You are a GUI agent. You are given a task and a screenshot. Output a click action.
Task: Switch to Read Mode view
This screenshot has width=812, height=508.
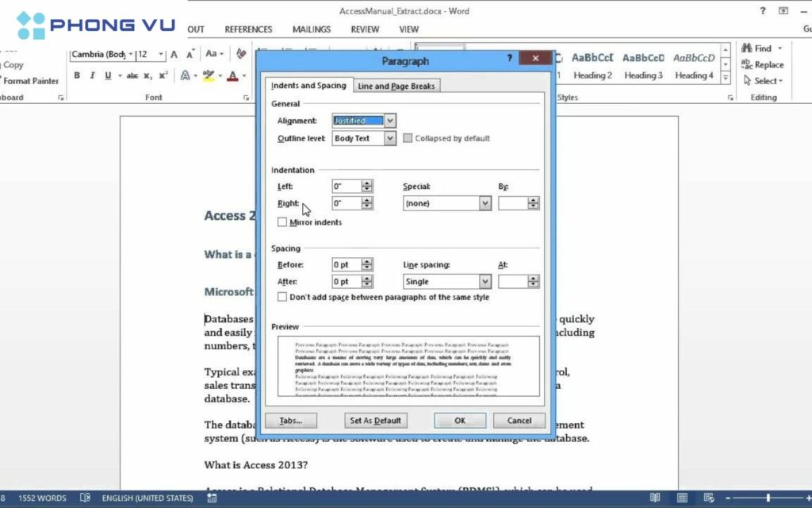[x=655, y=498]
